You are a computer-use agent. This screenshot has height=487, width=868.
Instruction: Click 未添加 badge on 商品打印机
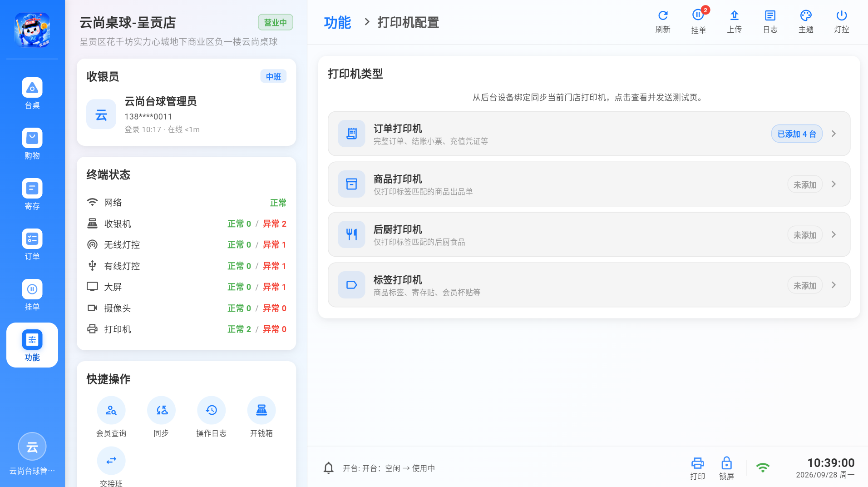[x=805, y=184]
